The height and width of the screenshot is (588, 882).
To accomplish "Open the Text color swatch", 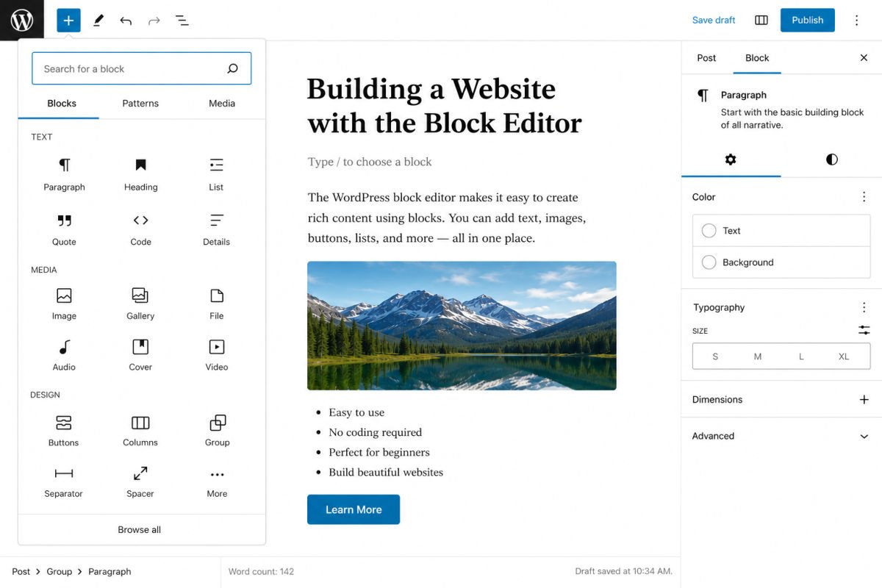I will pos(781,231).
